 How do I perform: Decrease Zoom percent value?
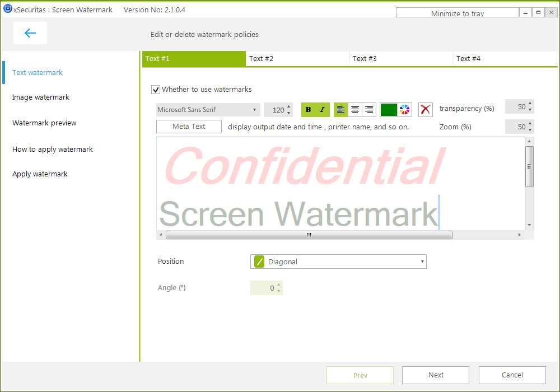point(530,129)
